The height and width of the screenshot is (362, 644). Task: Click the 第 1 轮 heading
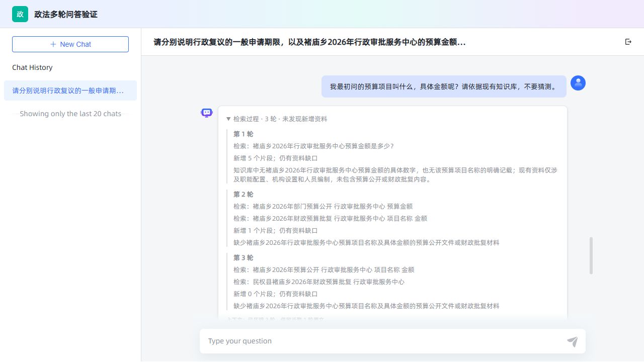tap(244, 134)
